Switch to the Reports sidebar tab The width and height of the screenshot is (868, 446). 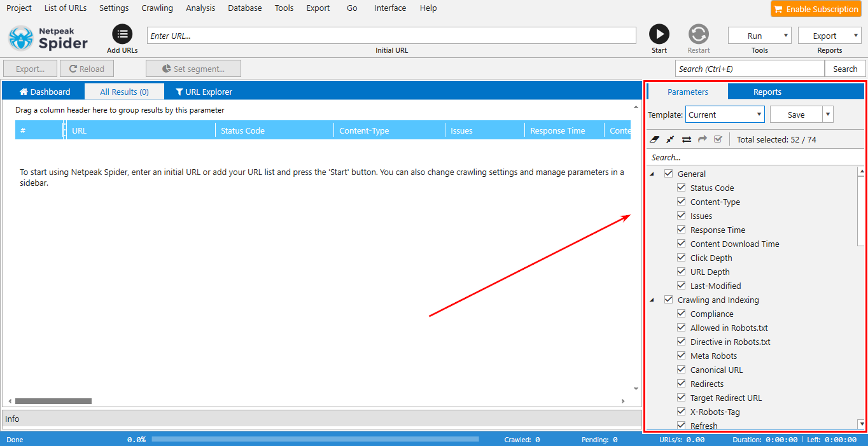(x=767, y=92)
